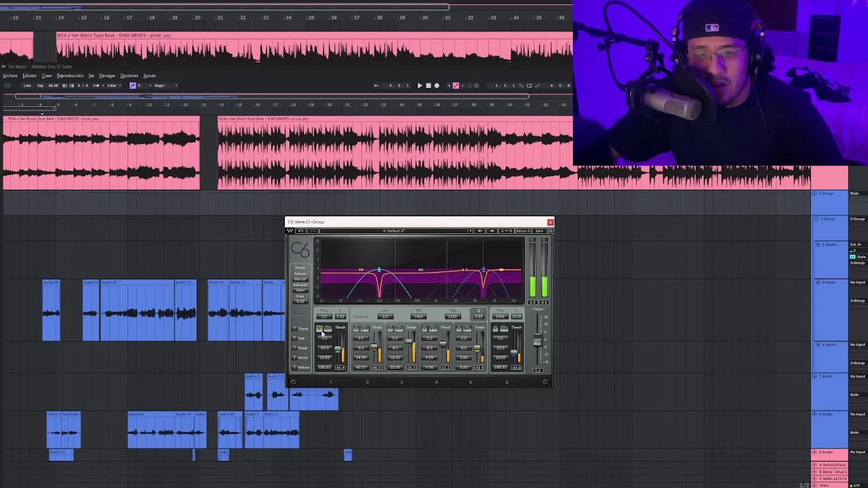The width and height of the screenshot is (868, 488).
Task: Click the Save preset button in C6
Action: pos(539,231)
